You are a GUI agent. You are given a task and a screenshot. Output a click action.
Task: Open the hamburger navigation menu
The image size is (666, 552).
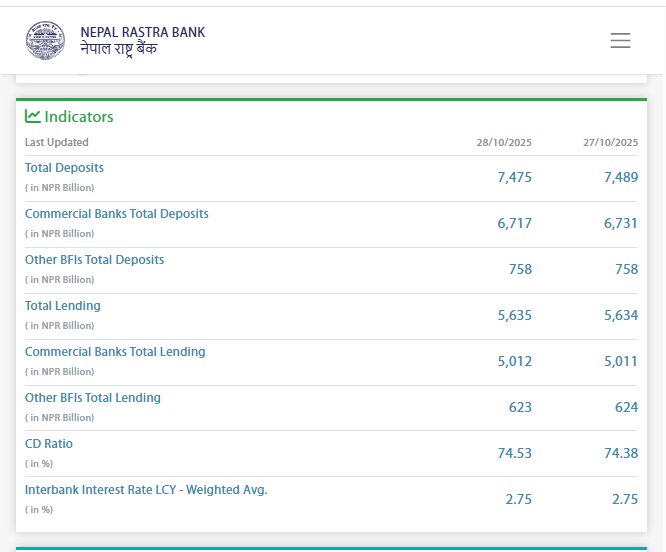[x=620, y=41]
